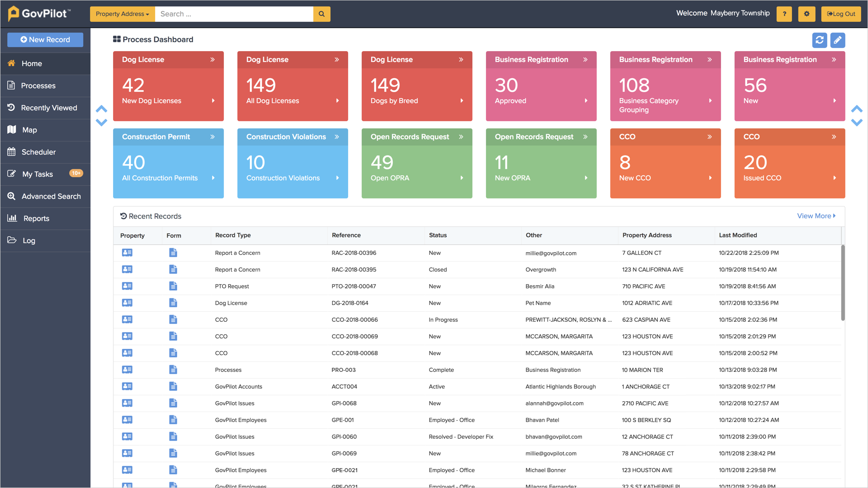Open Log in the sidebar
Screen dimensions: 868x488
45,241
